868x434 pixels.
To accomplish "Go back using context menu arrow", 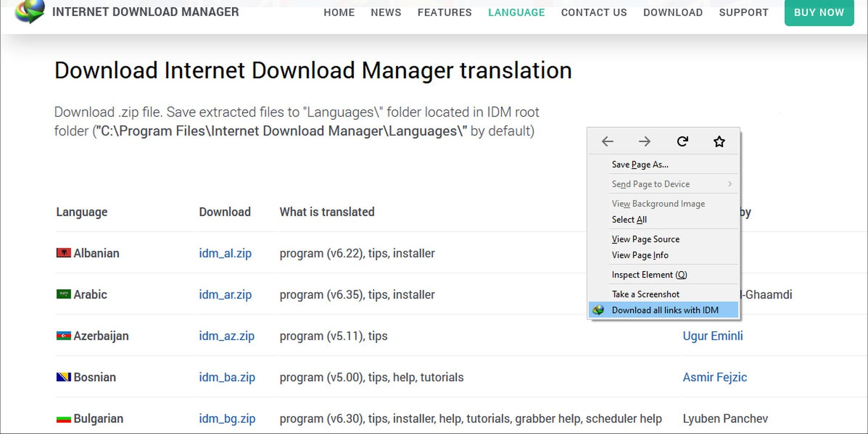I will pyautogui.click(x=608, y=141).
